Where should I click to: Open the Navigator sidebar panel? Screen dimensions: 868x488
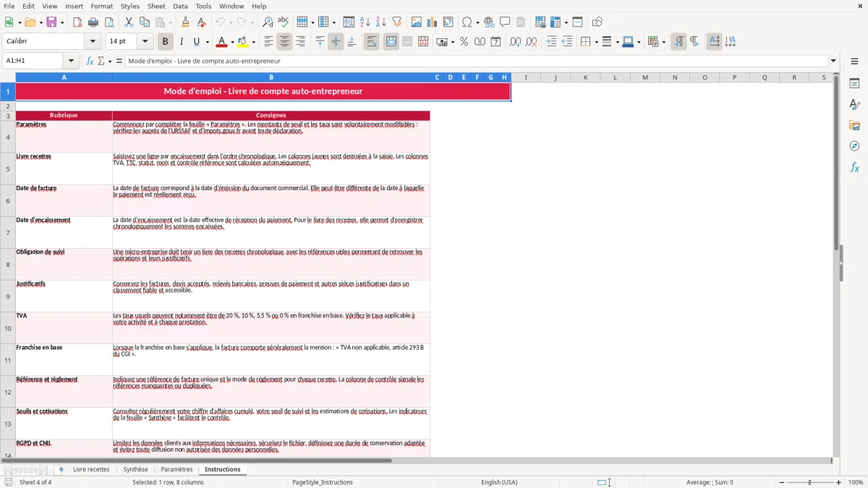tap(854, 146)
